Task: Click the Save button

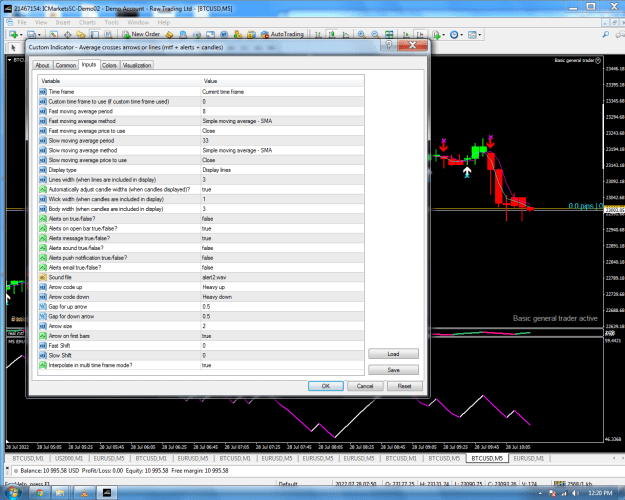Action: pos(393,370)
